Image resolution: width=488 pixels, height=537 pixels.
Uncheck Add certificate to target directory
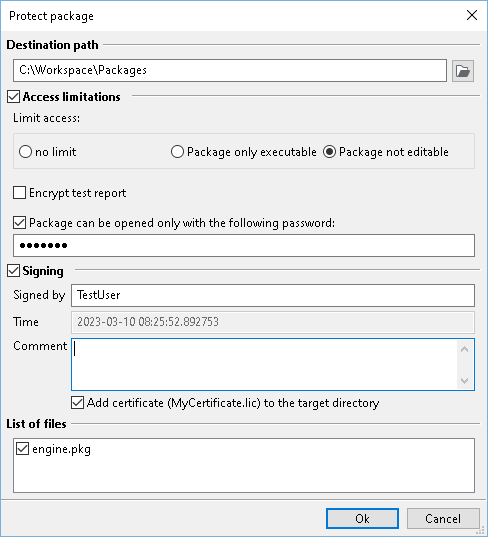(78, 403)
